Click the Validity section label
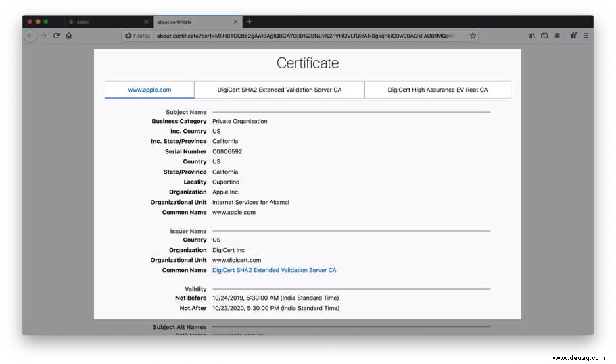Viewport: 616px width, 364px height. [195, 289]
